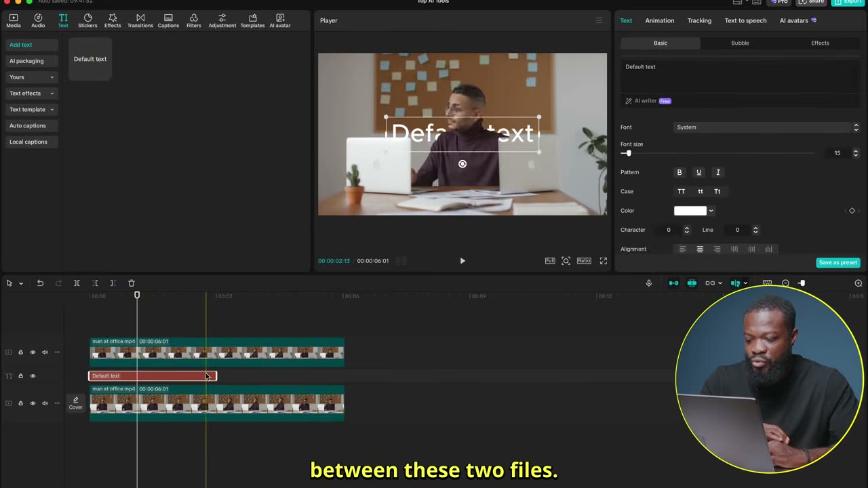Lock the Default text track
This screenshot has width=868, height=488.
(x=20, y=376)
